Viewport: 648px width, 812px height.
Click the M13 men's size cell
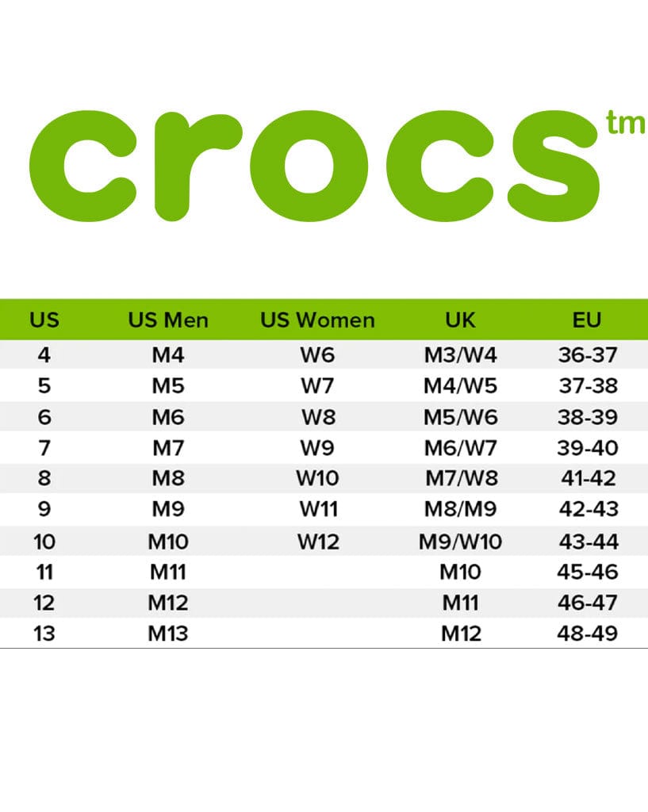pyautogui.click(x=168, y=634)
